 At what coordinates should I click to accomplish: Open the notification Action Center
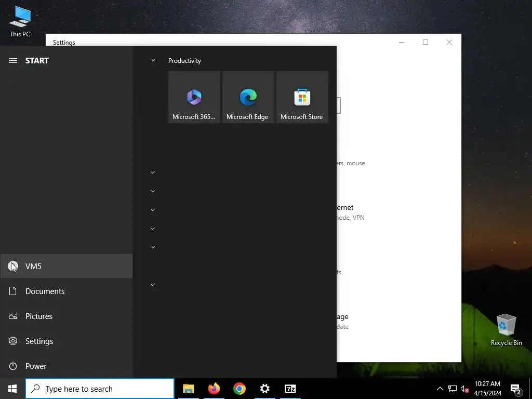pyautogui.click(x=516, y=389)
